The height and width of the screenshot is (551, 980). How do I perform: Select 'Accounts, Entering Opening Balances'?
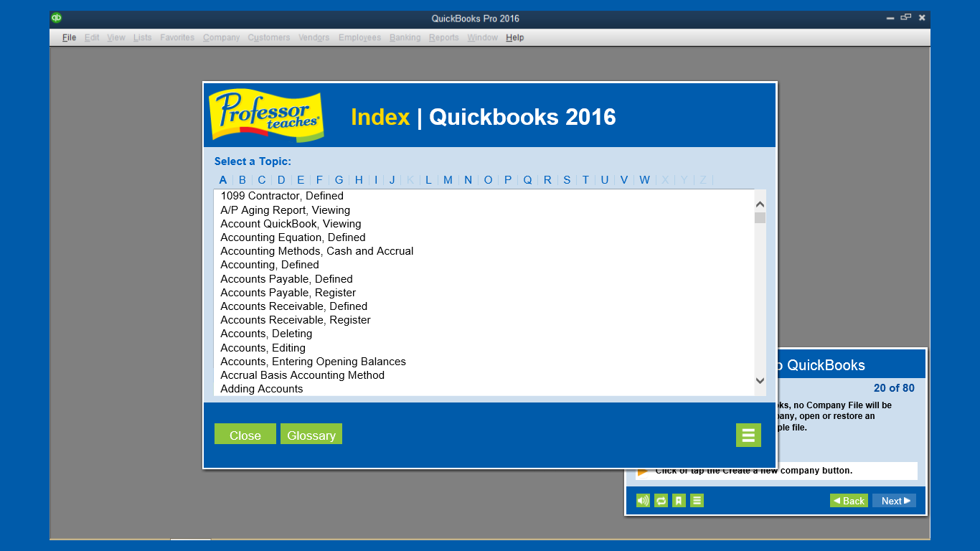pyautogui.click(x=313, y=362)
